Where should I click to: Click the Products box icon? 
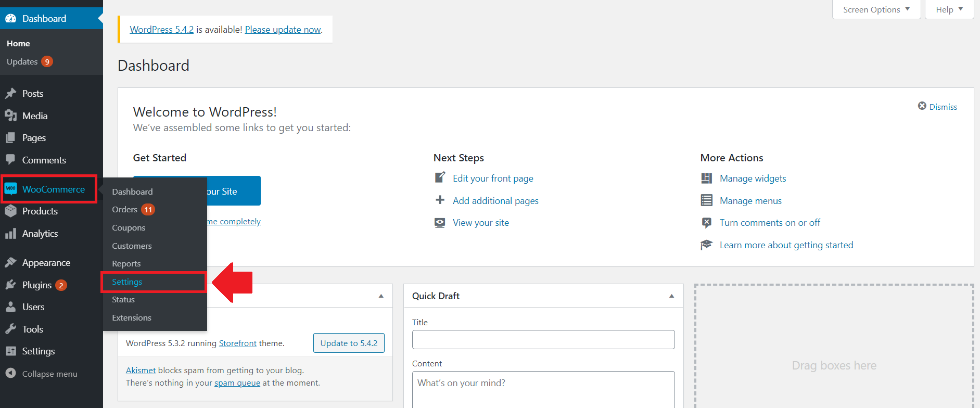[x=10, y=211]
